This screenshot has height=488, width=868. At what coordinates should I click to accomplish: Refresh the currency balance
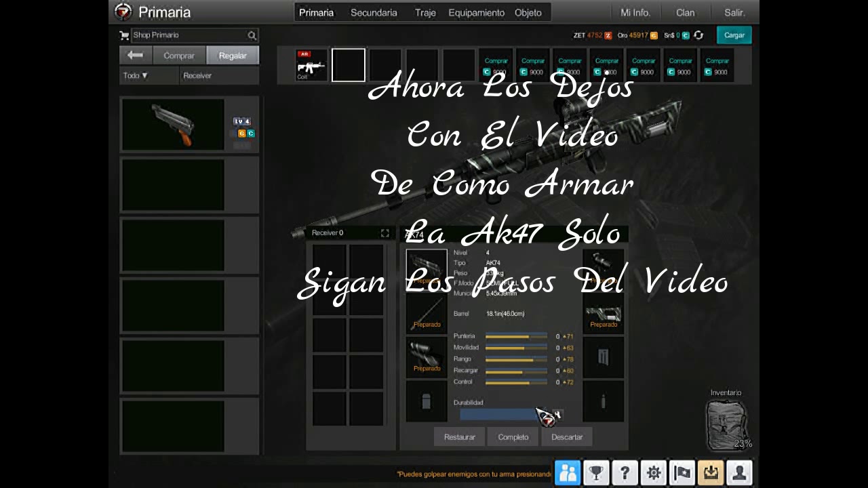[698, 35]
